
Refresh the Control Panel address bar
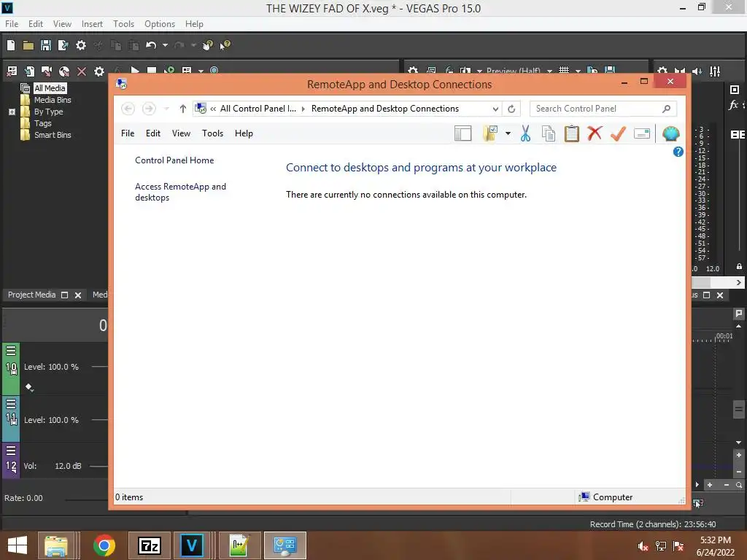coord(511,109)
